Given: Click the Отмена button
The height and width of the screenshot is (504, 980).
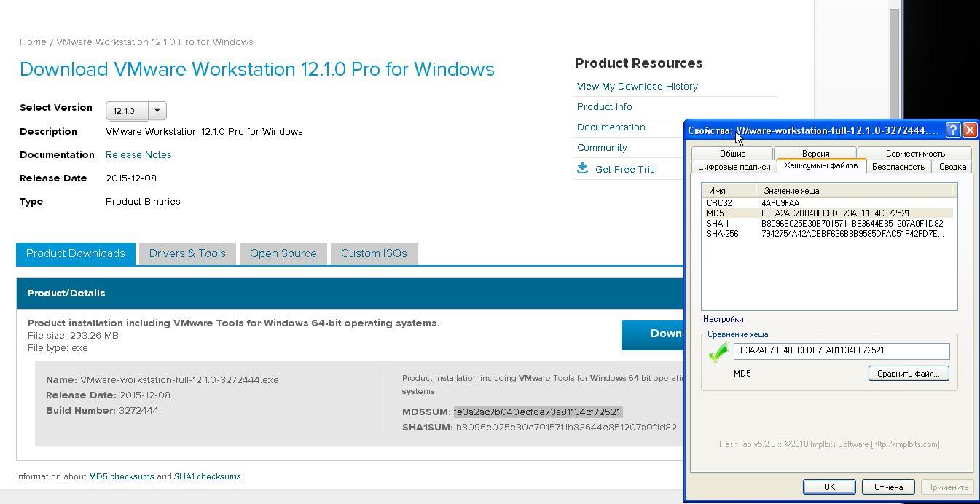Looking at the screenshot, I should pyautogui.click(x=887, y=487).
